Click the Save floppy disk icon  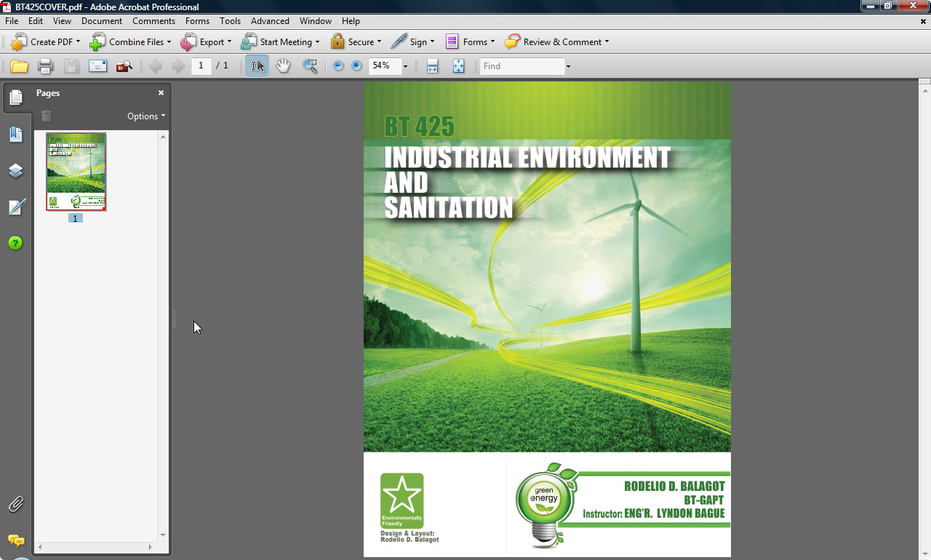tap(71, 66)
